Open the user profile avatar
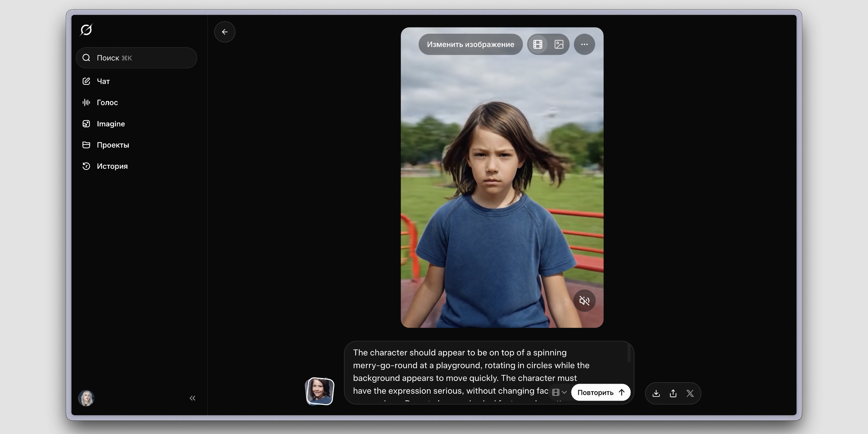868x434 pixels. click(x=86, y=398)
